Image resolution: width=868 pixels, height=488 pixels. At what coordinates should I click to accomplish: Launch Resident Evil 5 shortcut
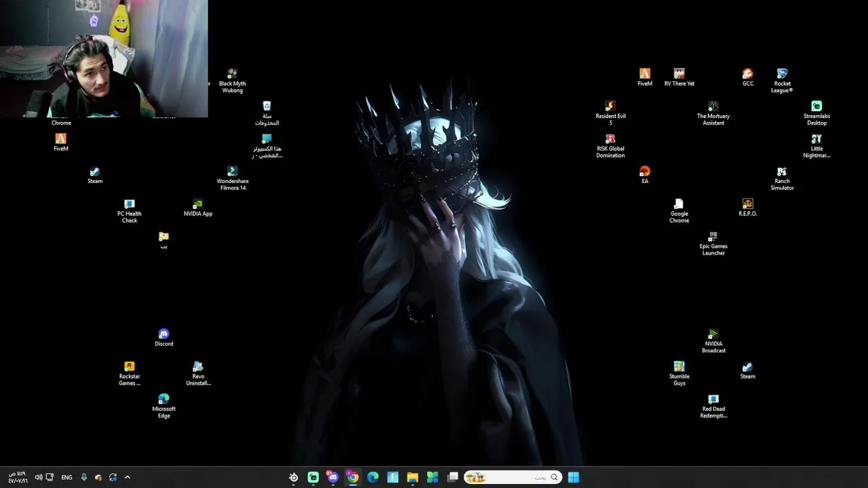coord(610,113)
